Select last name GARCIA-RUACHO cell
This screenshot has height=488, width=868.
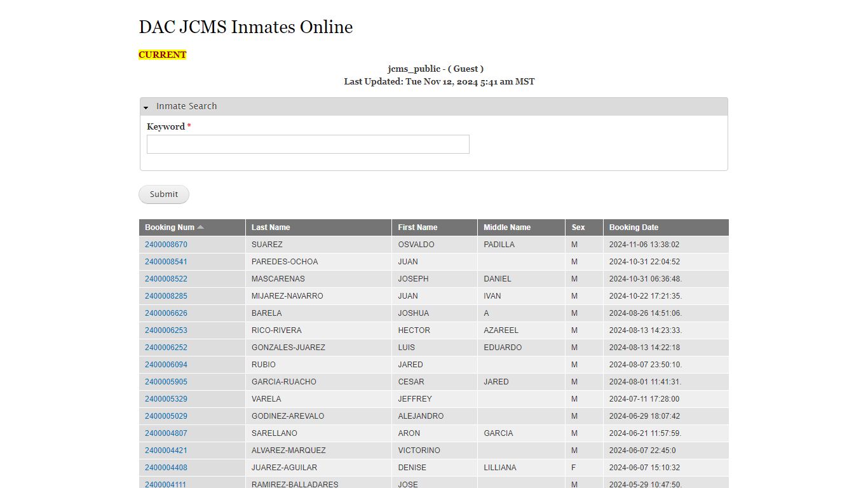click(318, 382)
